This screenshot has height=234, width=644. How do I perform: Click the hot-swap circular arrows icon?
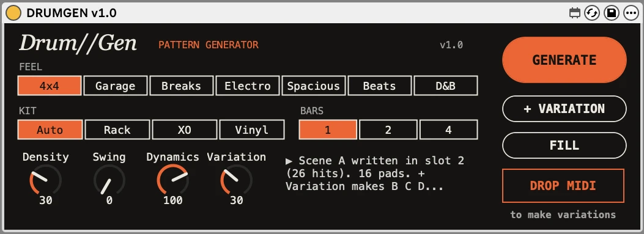[x=592, y=13]
